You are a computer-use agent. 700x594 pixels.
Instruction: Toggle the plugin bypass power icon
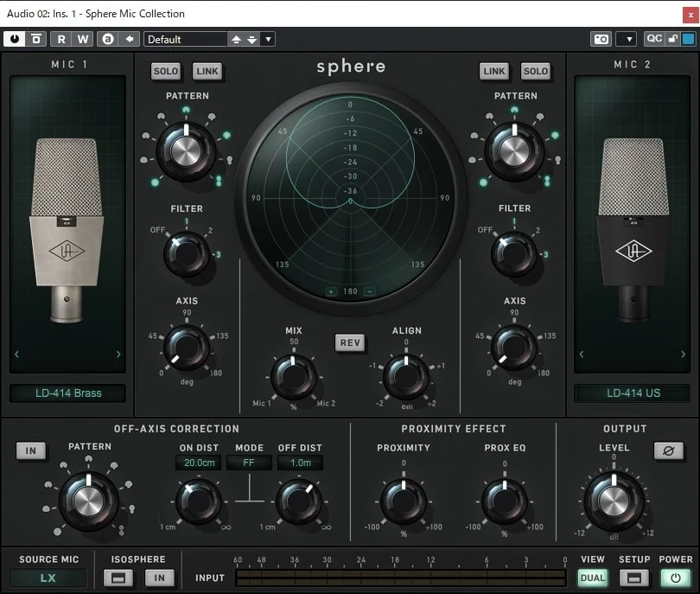point(15,38)
